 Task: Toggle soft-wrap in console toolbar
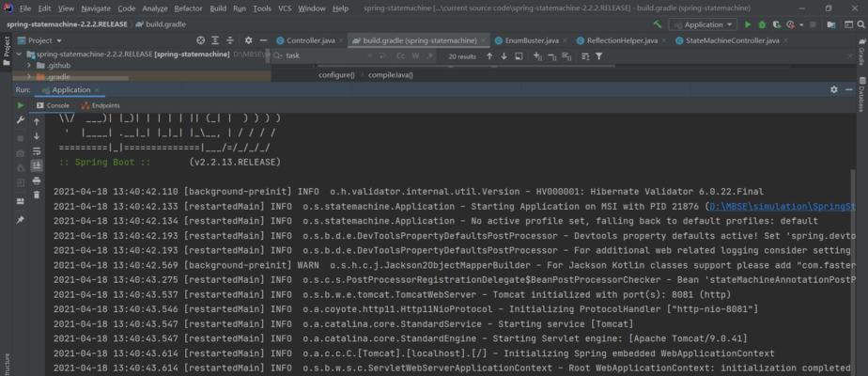(x=37, y=151)
